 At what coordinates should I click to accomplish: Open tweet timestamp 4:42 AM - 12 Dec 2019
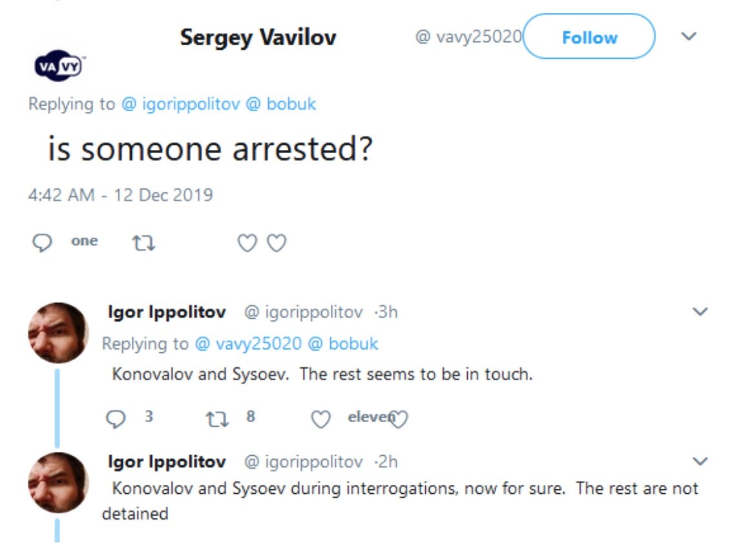pyautogui.click(x=120, y=195)
